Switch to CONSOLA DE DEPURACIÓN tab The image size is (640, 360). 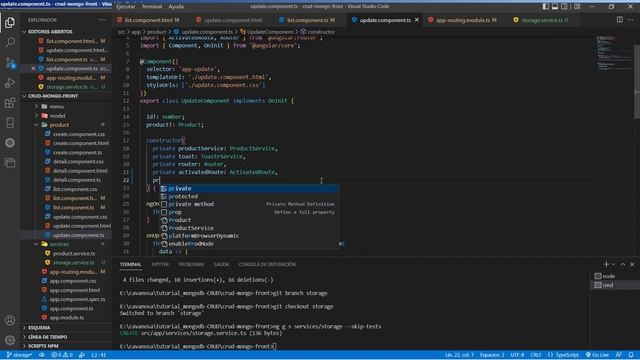pyautogui.click(x=267, y=264)
